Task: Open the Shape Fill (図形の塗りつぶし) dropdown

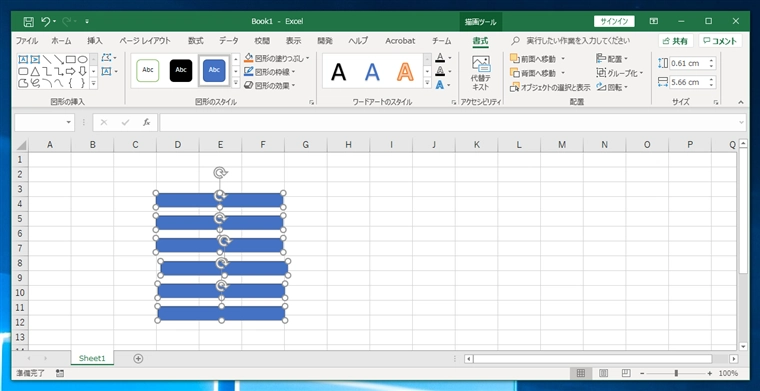Action: (x=277, y=58)
